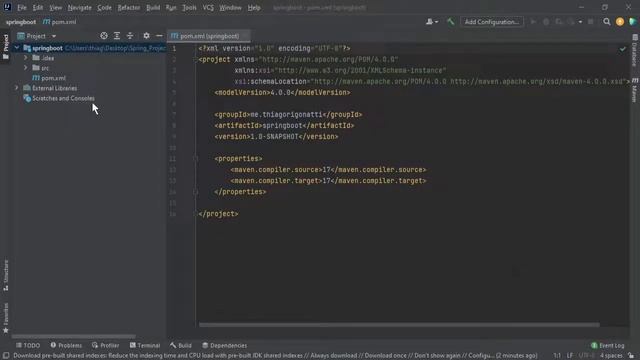
Task: Click the IntelliJ IDEA logo icon
Action: coord(7,7)
